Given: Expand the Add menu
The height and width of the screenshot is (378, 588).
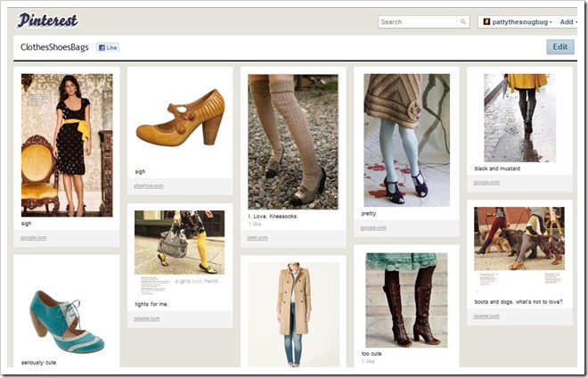Looking at the screenshot, I should click(568, 22).
